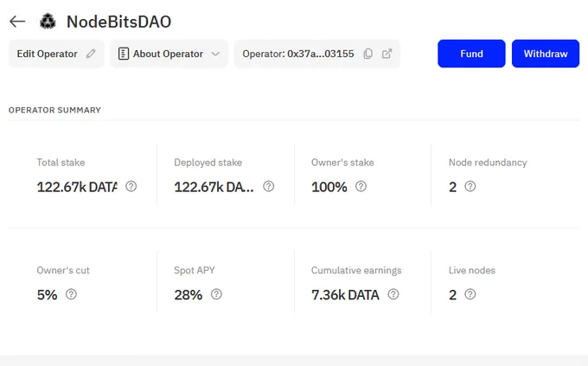The height and width of the screenshot is (366, 588).
Task: Copy the operator address to clipboard
Action: 367,54
